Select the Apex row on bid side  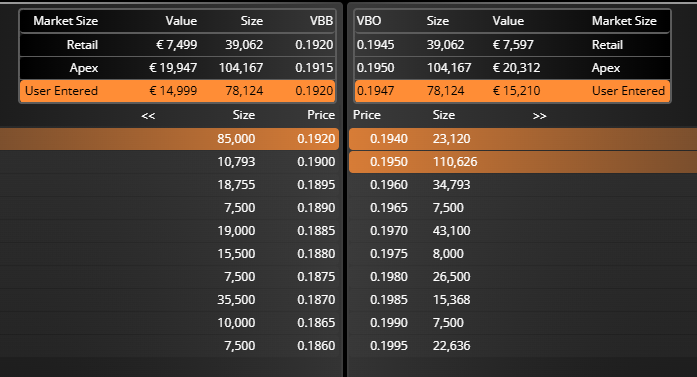177,68
